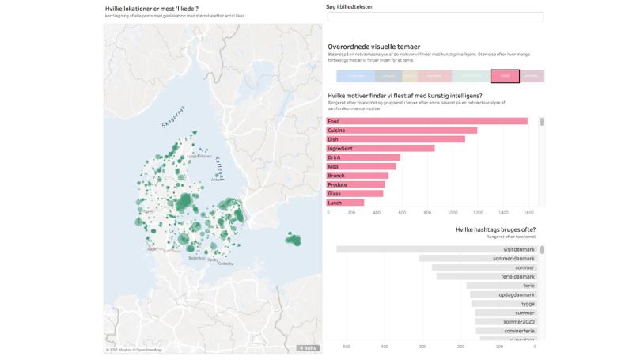Select the highlighted pink theme swatch

[x=505, y=76]
